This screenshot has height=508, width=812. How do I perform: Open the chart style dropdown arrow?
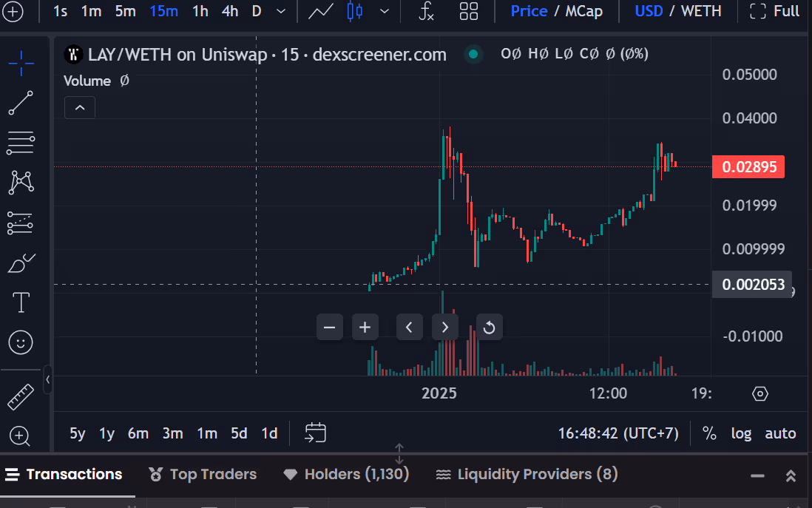pos(384,11)
